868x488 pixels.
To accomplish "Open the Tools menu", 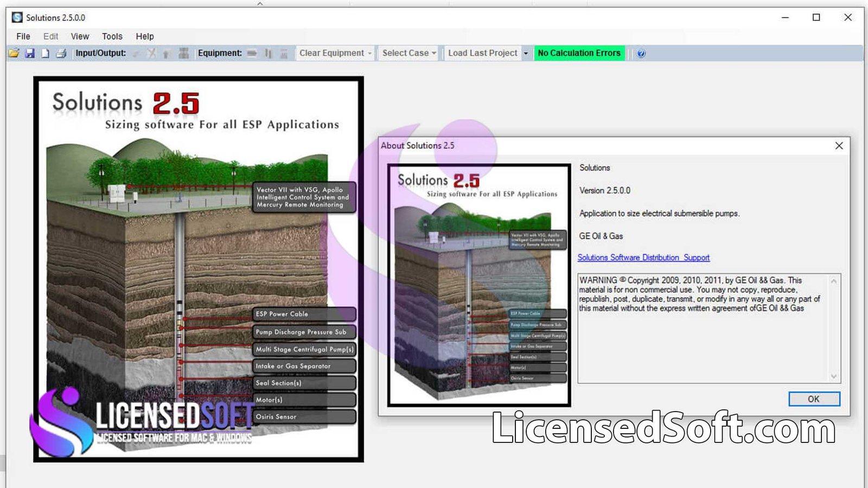I will tap(112, 36).
